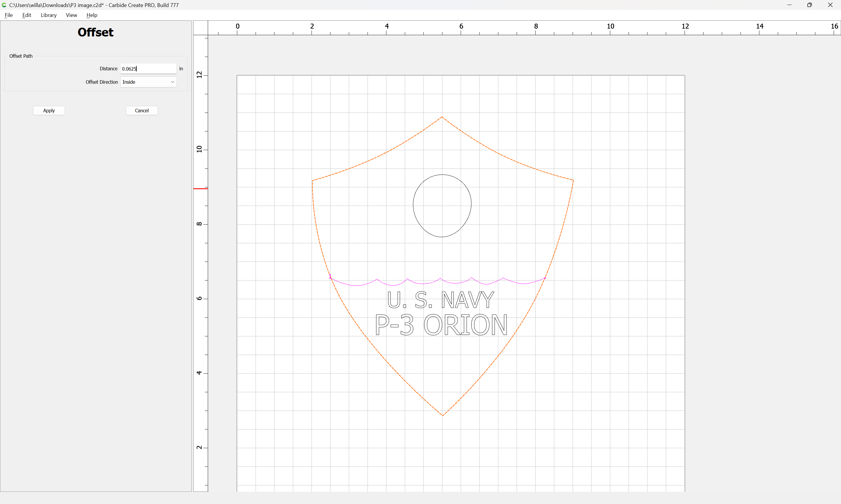Click the red marker on vertical ruler
The height and width of the screenshot is (504, 841).
(200, 188)
